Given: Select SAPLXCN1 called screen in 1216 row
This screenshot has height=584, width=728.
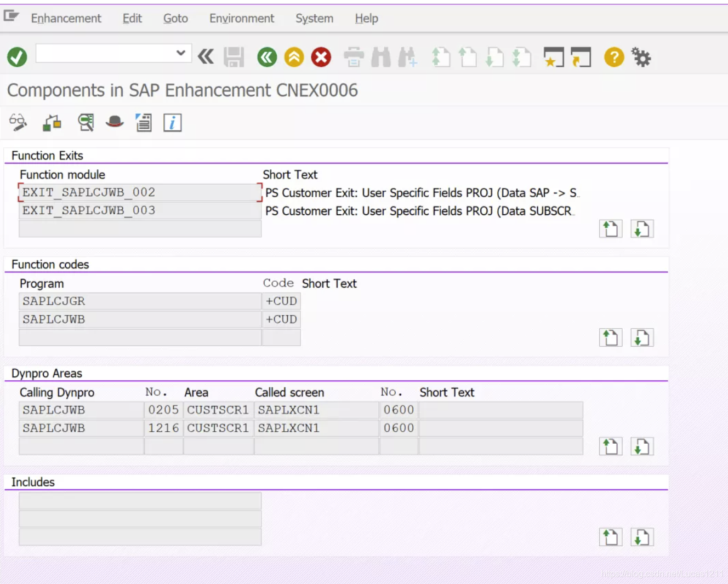Looking at the screenshot, I should coord(317,428).
